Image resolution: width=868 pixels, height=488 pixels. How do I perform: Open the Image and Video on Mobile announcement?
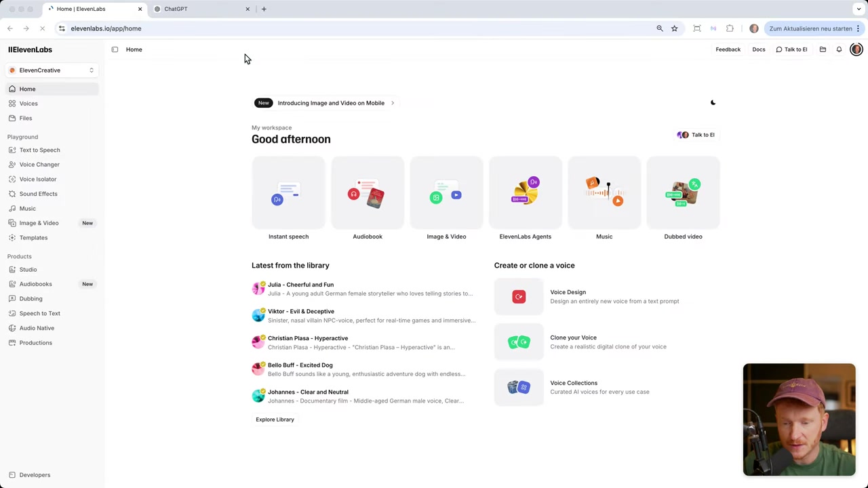tap(325, 103)
